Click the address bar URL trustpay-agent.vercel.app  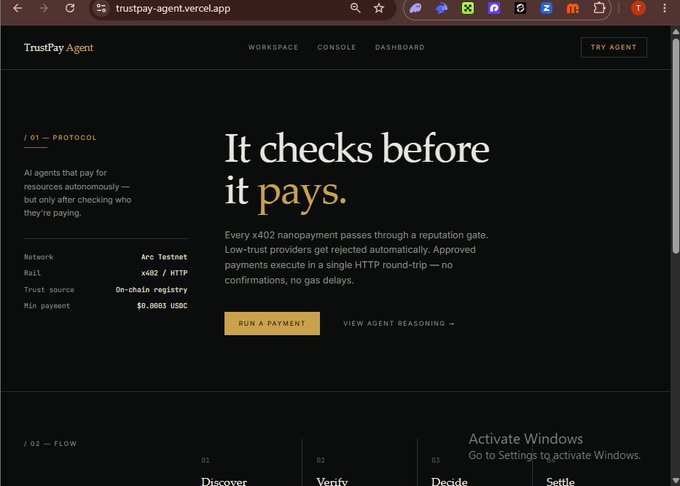173,8
